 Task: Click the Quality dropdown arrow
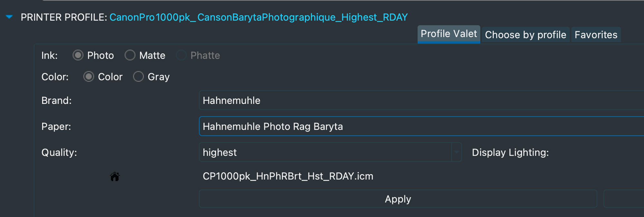click(x=456, y=152)
